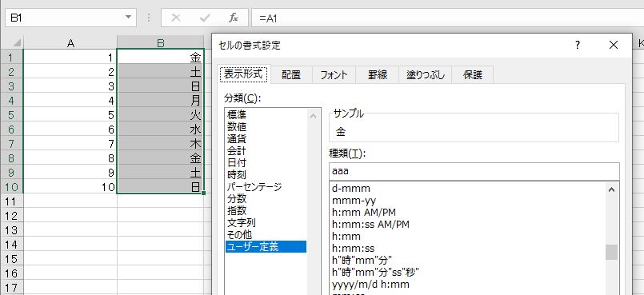Select row 14 header
644x295 pixels.
click(11, 245)
